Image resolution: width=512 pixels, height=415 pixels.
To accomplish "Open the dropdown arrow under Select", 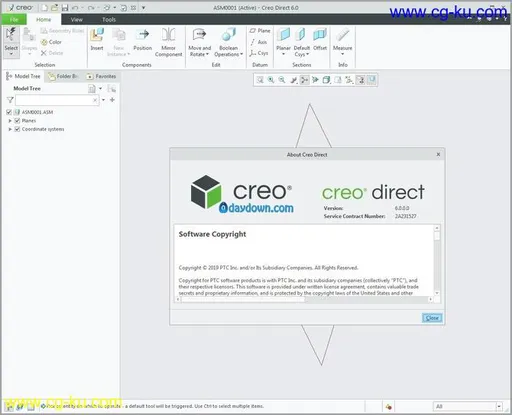I will pyautogui.click(x=11, y=54).
